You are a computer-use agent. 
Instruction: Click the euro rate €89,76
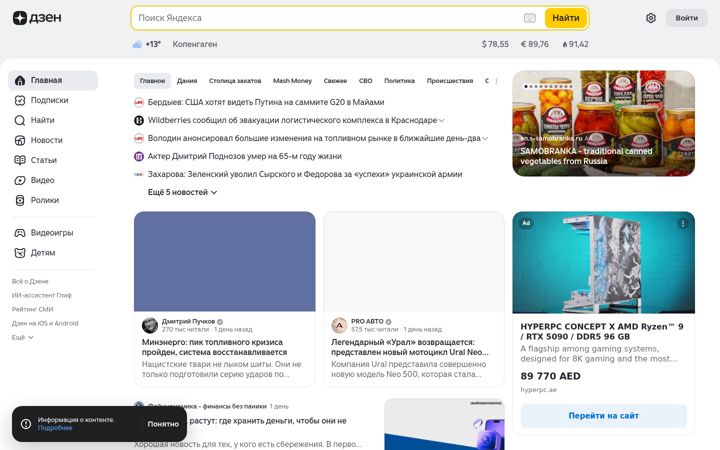(x=534, y=44)
